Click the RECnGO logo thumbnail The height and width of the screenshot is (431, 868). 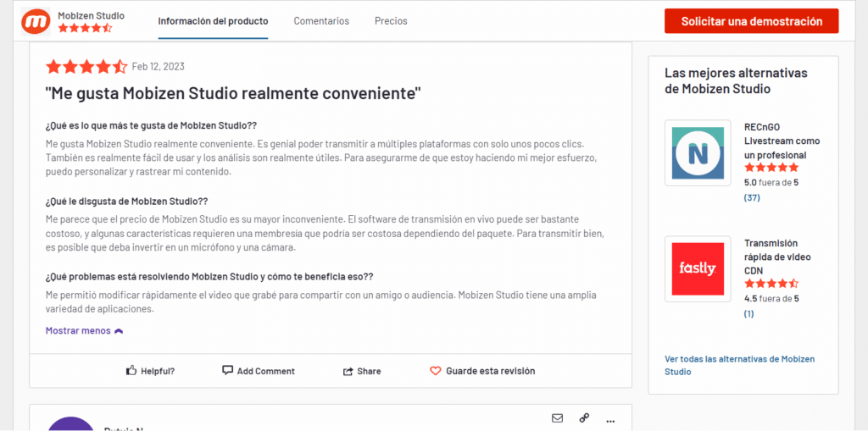tap(698, 152)
